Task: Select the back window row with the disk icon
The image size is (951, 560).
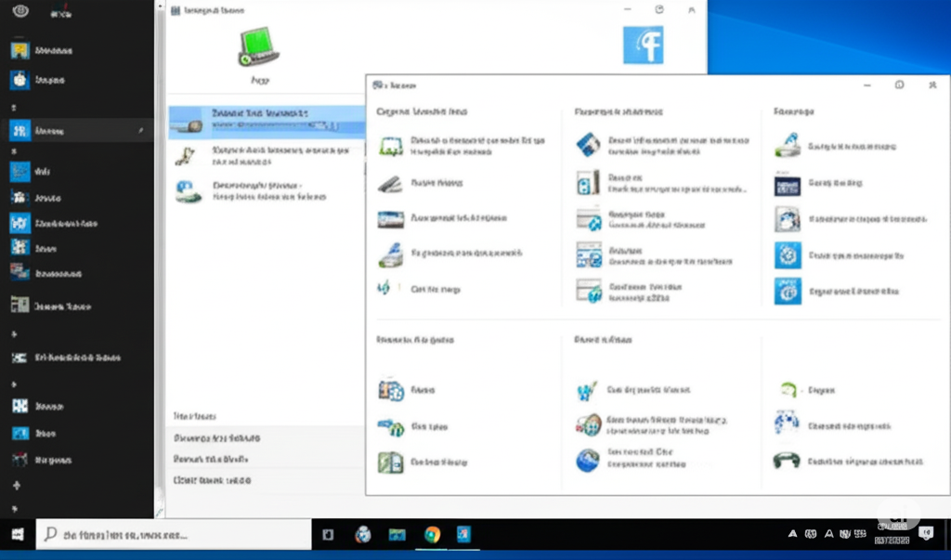Action: click(x=267, y=191)
